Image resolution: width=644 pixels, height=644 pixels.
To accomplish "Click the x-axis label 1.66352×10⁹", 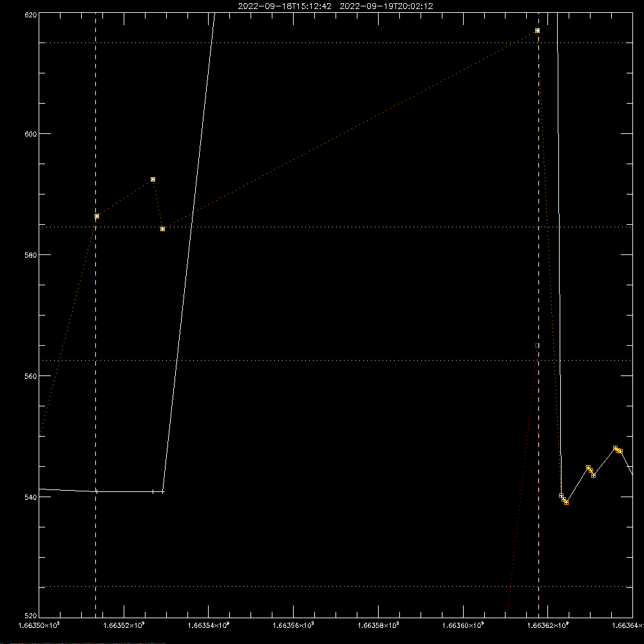I will tap(124, 625).
